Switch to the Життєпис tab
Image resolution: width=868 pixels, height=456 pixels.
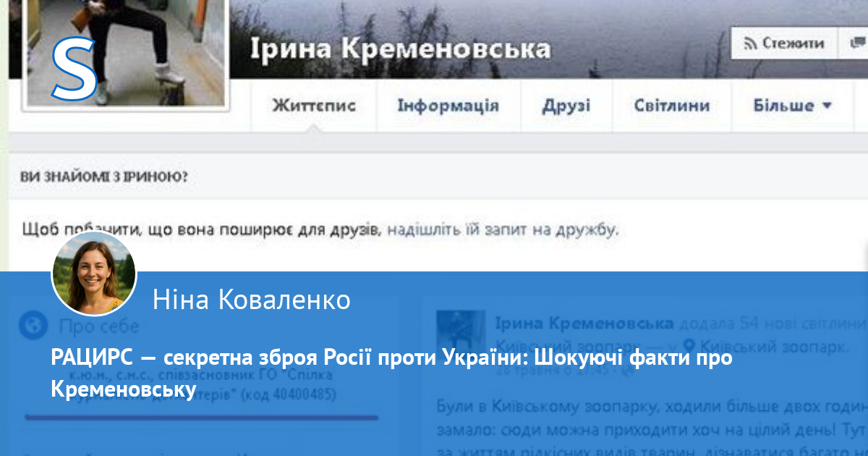[x=314, y=106]
